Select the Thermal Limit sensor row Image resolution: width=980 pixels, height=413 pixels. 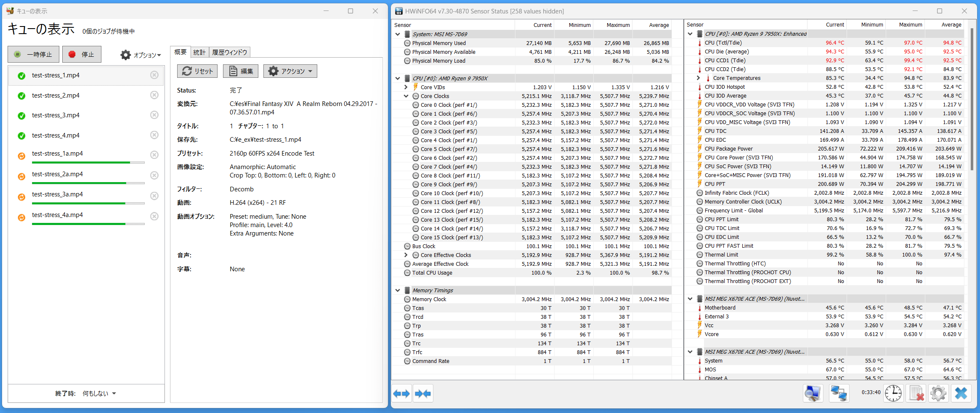click(x=825, y=255)
